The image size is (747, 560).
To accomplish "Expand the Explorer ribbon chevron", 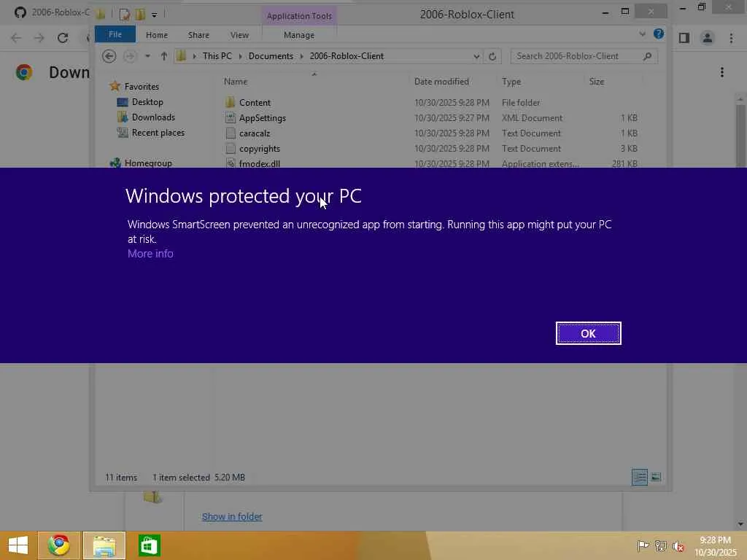I will click(642, 34).
